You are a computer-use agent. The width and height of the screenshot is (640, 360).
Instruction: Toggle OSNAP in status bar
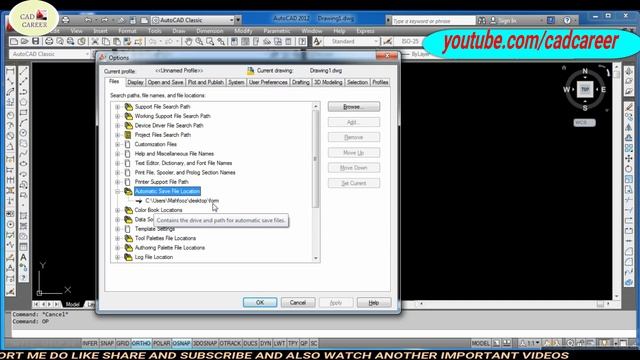coord(181,343)
